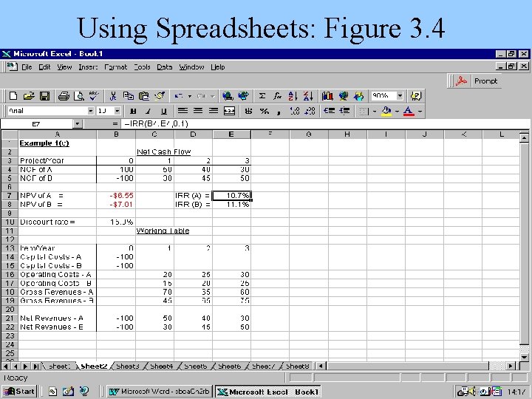The width and height of the screenshot is (532, 399).
Task: Click the Decrease Decimal icon
Action: [310, 111]
